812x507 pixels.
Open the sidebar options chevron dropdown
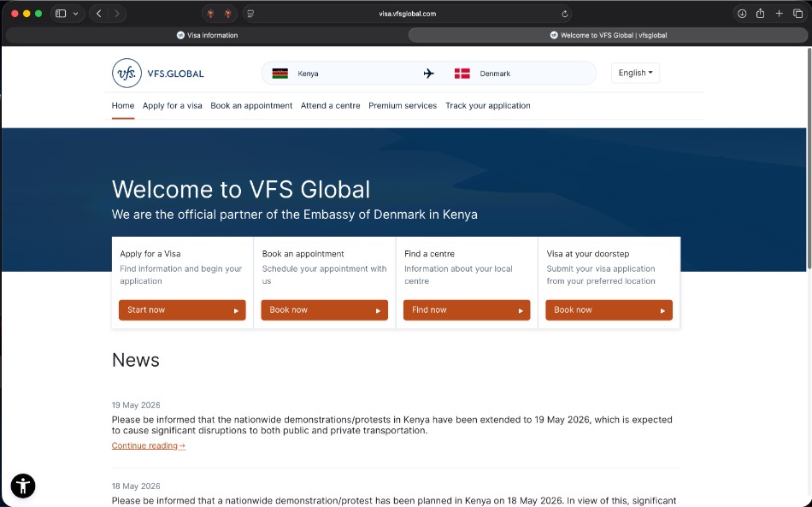point(75,14)
